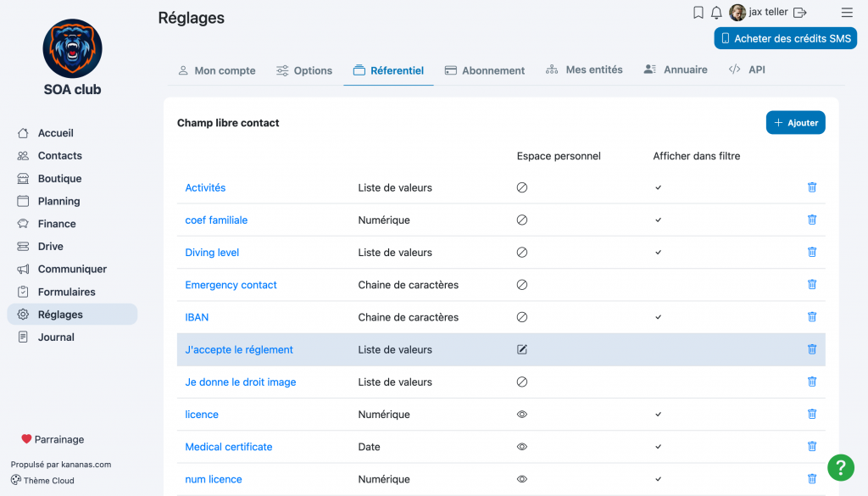Switch to Annuaire tab
This screenshot has width=868, height=496.
tap(676, 70)
